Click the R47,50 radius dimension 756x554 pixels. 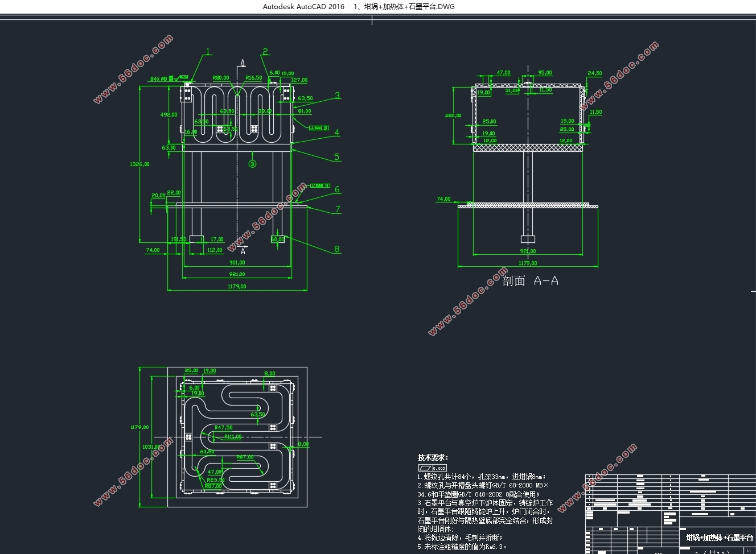pos(224,427)
